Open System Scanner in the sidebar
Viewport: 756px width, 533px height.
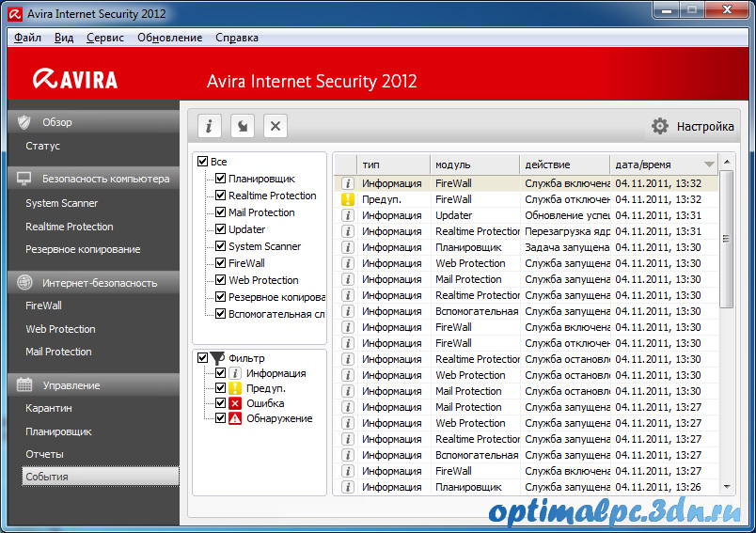pos(62,203)
